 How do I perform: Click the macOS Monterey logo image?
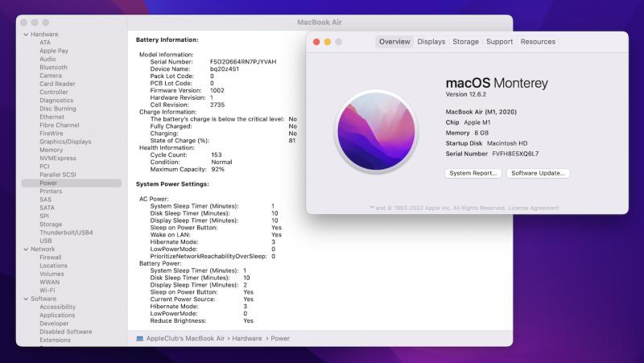376,131
